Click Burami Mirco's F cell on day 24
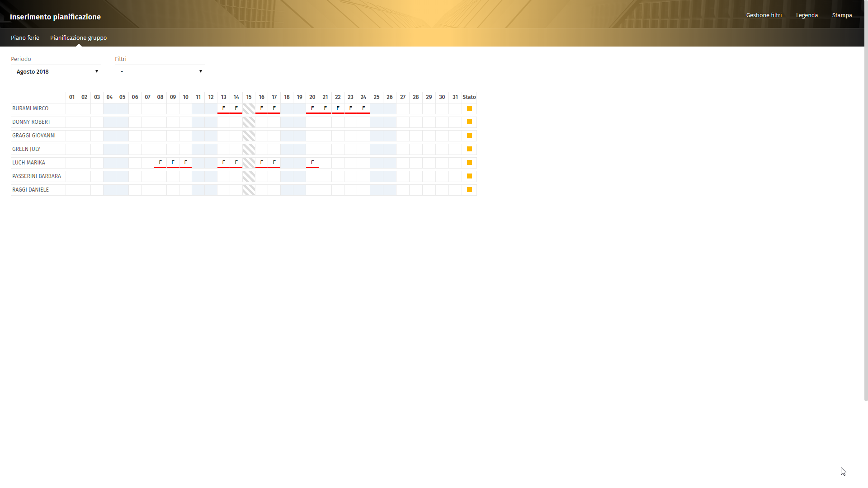Viewport: 868px width, 488px height. click(363, 108)
